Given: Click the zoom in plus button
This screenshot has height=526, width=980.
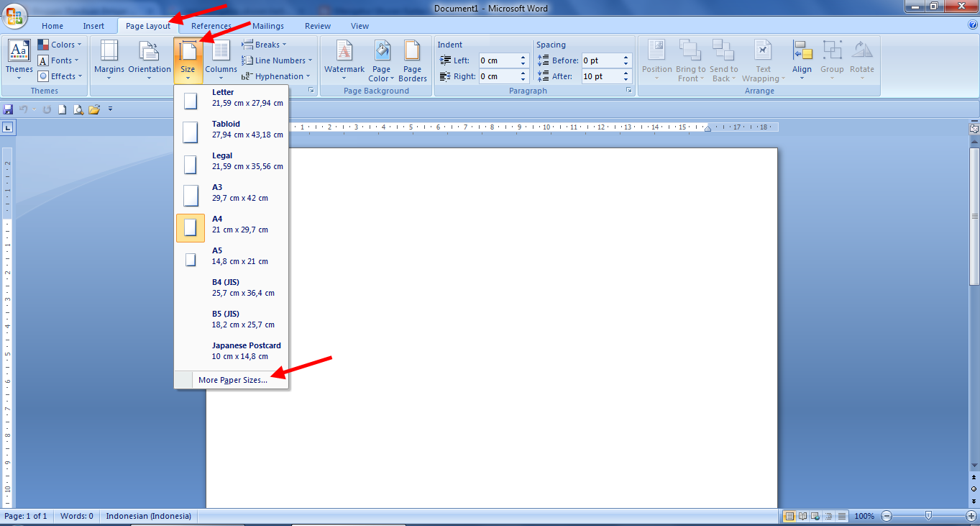Looking at the screenshot, I should click(971, 516).
